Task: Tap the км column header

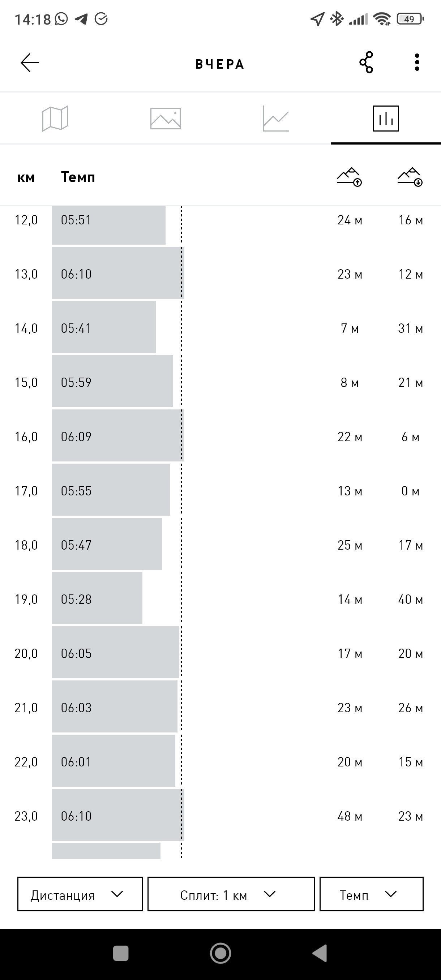Action: 26,178
